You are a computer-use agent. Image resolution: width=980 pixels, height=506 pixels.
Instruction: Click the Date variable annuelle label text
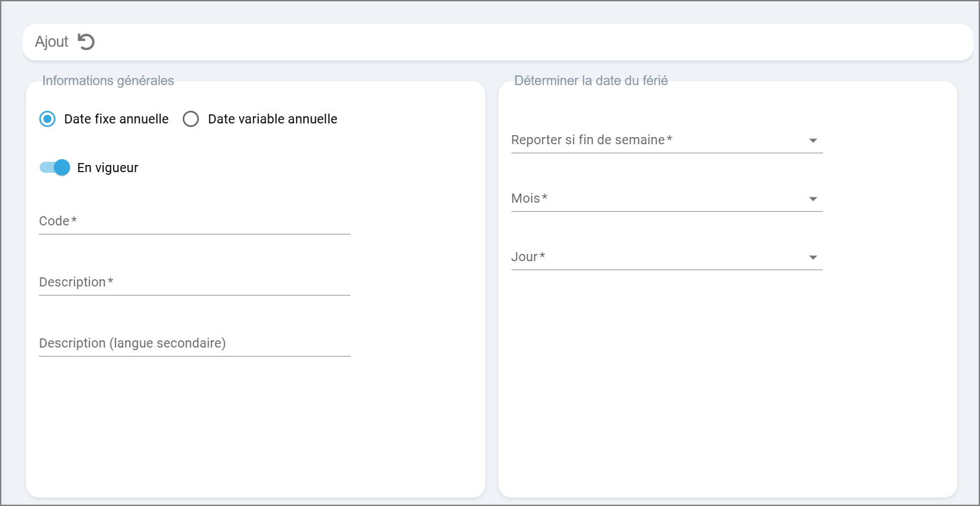point(273,120)
